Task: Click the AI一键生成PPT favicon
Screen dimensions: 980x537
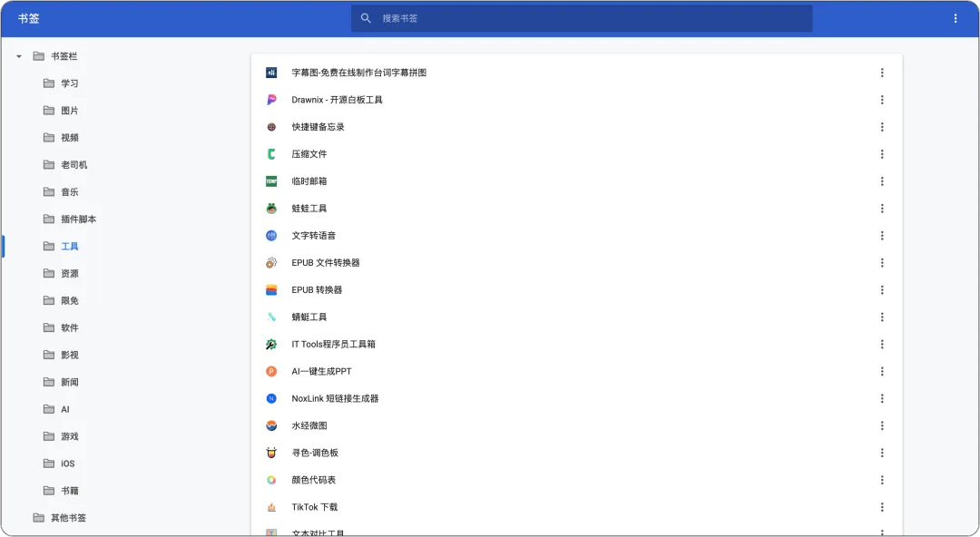Action: (271, 371)
